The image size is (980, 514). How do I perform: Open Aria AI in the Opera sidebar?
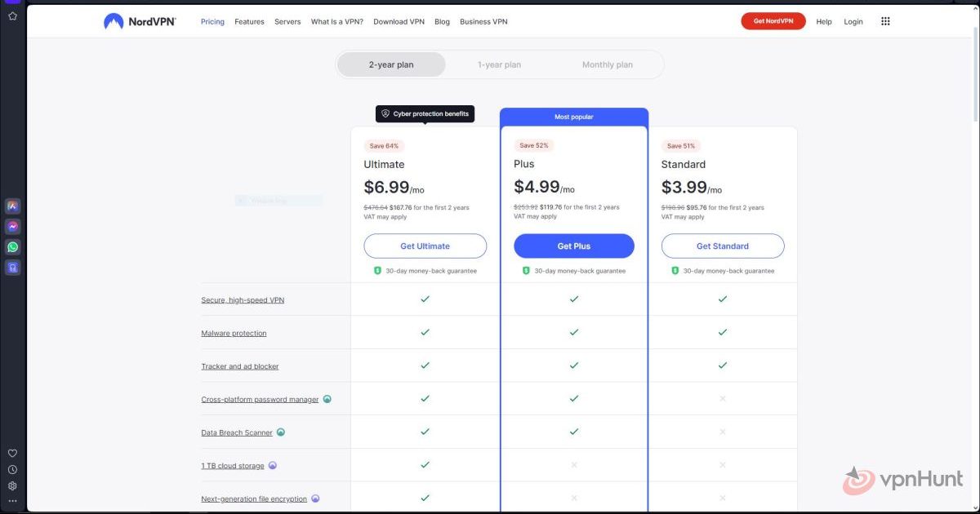12,206
